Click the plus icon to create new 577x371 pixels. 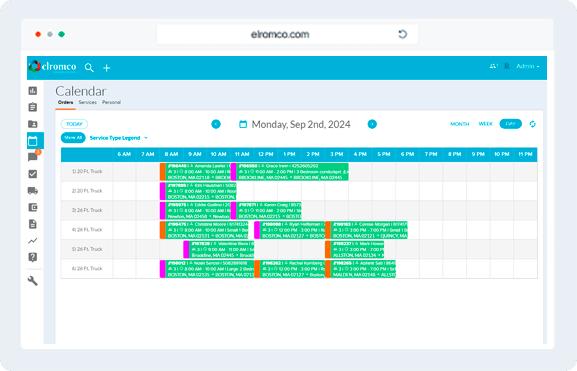pyautogui.click(x=106, y=68)
